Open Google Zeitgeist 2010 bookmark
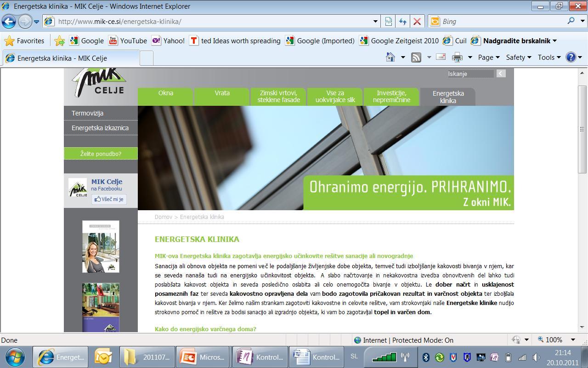The height and width of the screenshot is (368, 588). 399,40
